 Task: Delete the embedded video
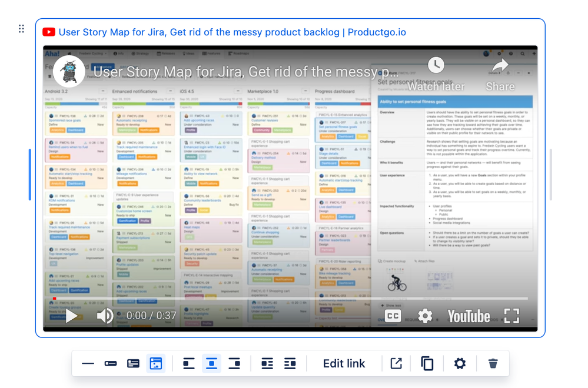493,364
